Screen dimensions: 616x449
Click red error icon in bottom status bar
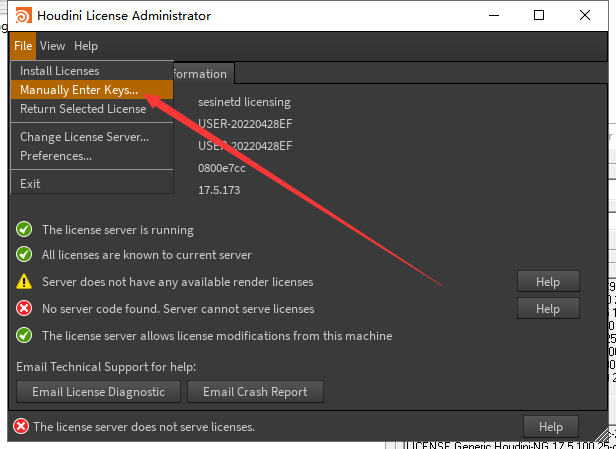pos(20,427)
